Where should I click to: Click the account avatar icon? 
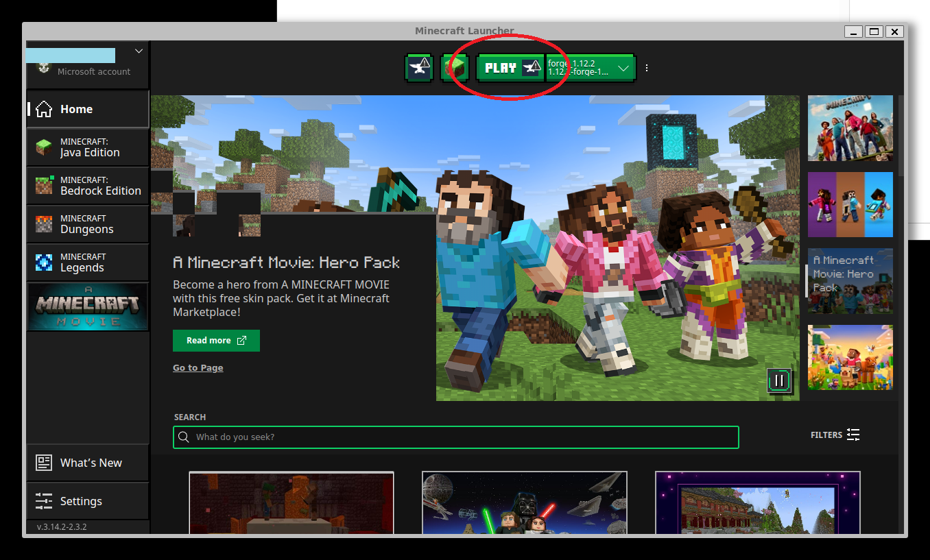(44, 68)
